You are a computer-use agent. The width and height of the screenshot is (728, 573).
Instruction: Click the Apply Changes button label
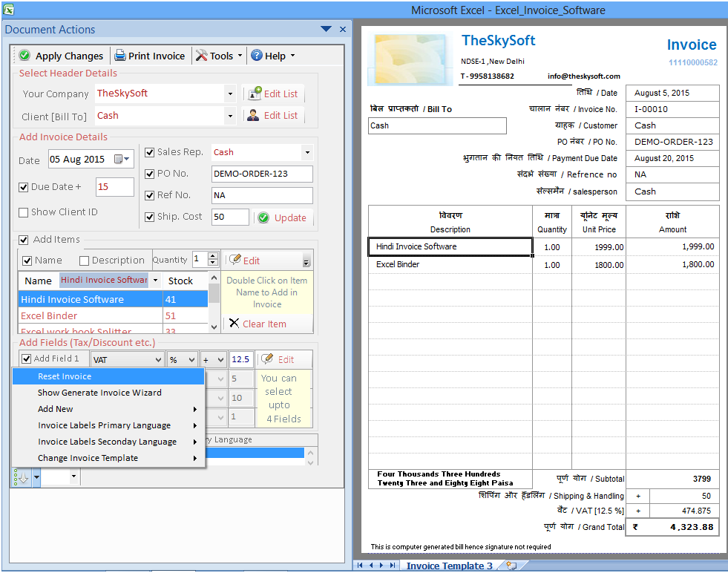pos(69,56)
